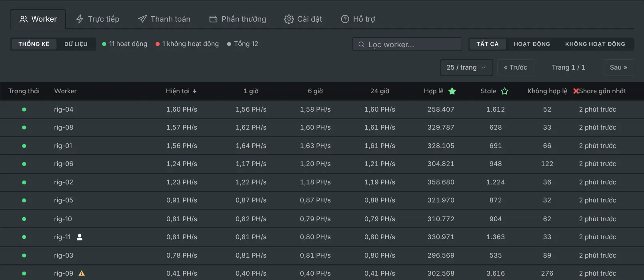
Task: Select the rig-04 worker name
Action: click(x=64, y=110)
